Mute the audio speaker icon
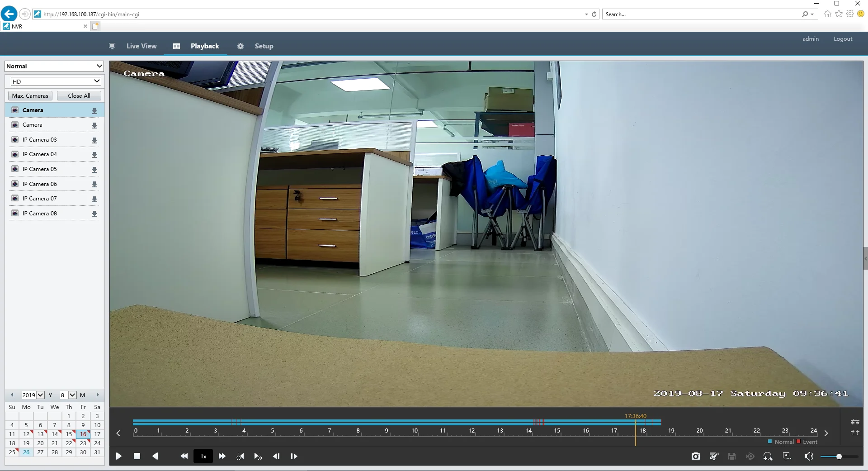This screenshot has width=868, height=471. [x=809, y=456]
